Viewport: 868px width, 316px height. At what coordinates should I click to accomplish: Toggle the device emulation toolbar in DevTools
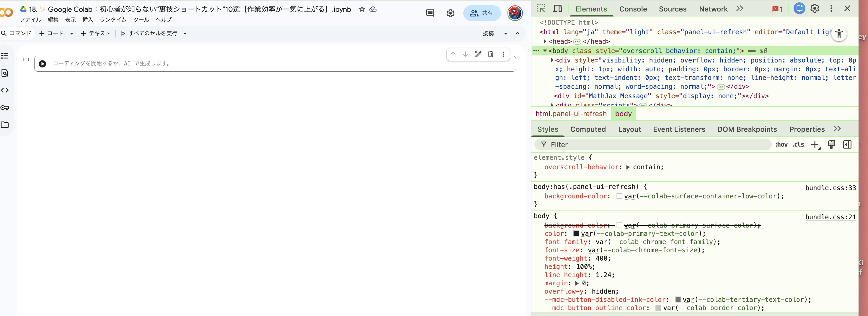558,8
